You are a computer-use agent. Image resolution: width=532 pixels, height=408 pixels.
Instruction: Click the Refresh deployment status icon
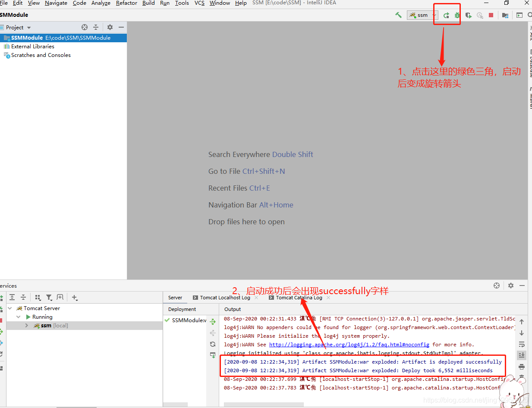coord(213,344)
